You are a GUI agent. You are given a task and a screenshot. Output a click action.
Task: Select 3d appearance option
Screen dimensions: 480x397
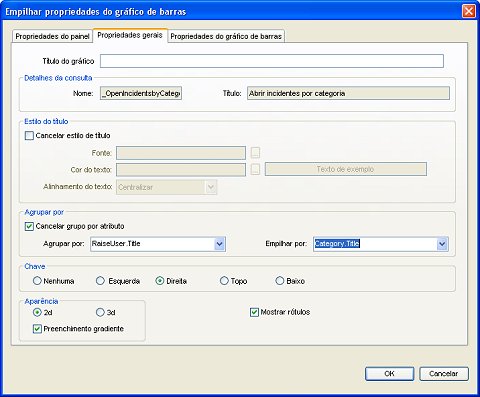tap(100, 312)
